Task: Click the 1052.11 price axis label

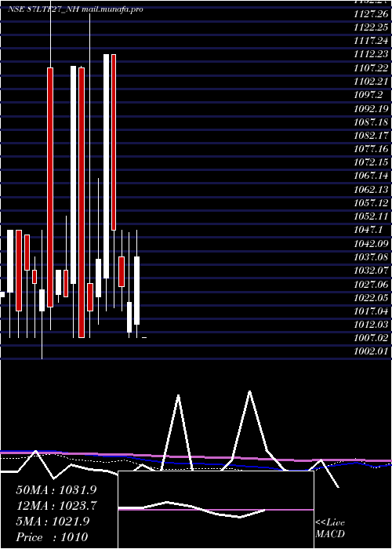Action: [x=371, y=216]
